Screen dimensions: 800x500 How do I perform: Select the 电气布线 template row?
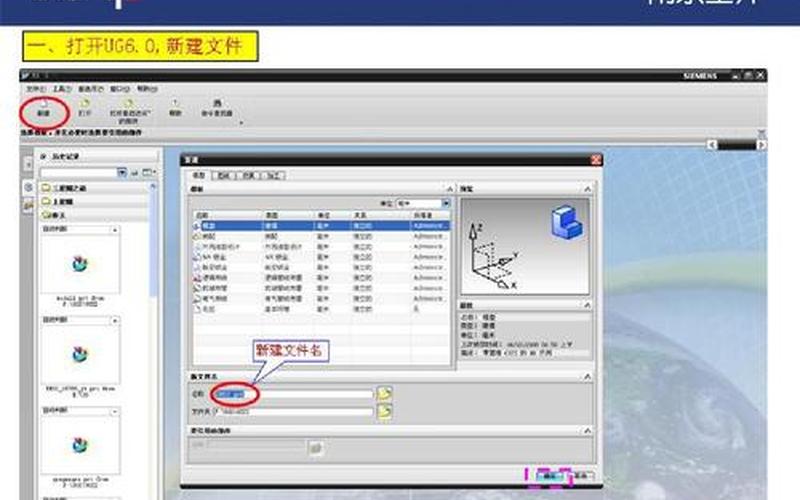pos(321,298)
